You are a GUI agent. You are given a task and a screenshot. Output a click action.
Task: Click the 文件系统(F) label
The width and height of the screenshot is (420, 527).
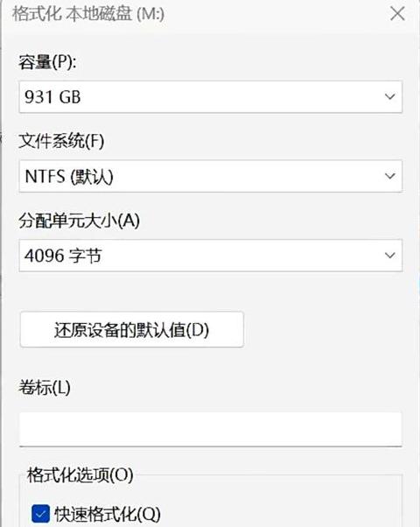(61, 141)
